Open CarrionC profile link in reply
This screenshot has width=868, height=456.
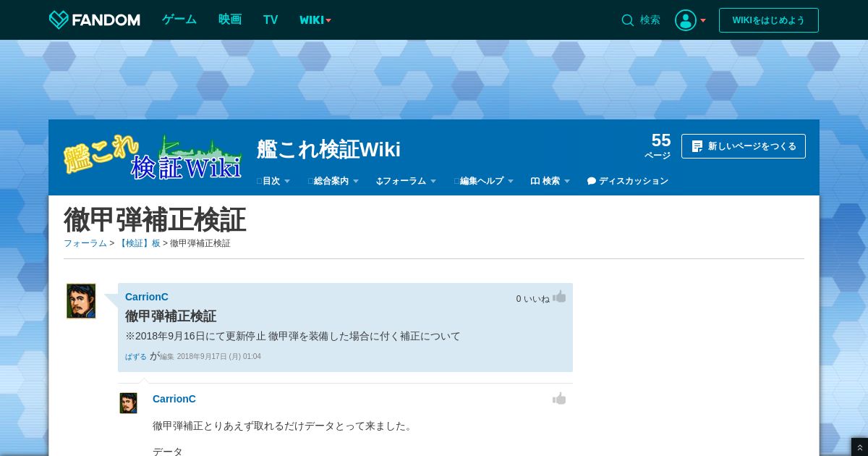[x=174, y=399]
